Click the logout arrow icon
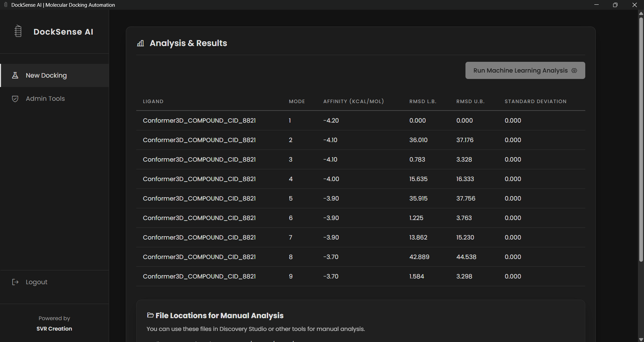 pos(15,282)
